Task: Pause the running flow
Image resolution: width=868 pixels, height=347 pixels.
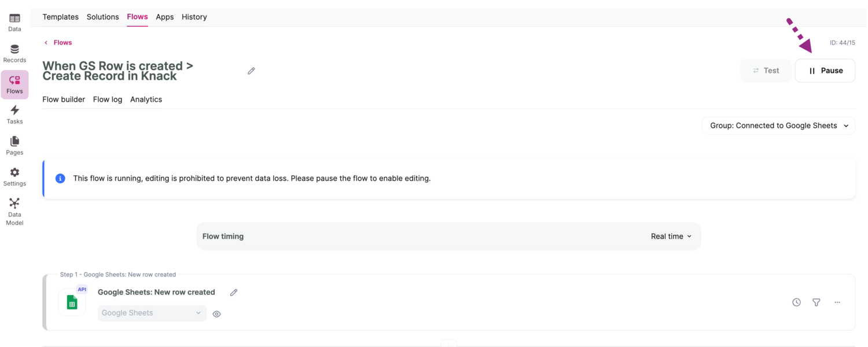Action: (825, 71)
